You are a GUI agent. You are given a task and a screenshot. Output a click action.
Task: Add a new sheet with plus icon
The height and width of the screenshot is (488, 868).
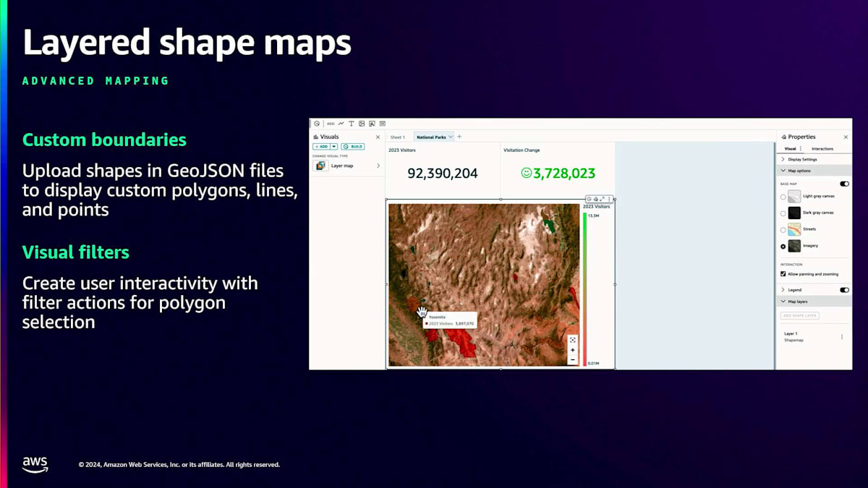click(459, 137)
